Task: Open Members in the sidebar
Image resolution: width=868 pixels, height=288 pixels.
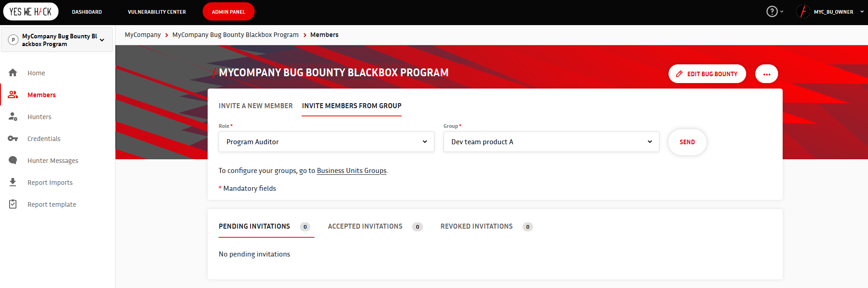Action: pyautogui.click(x=42, y=95)
